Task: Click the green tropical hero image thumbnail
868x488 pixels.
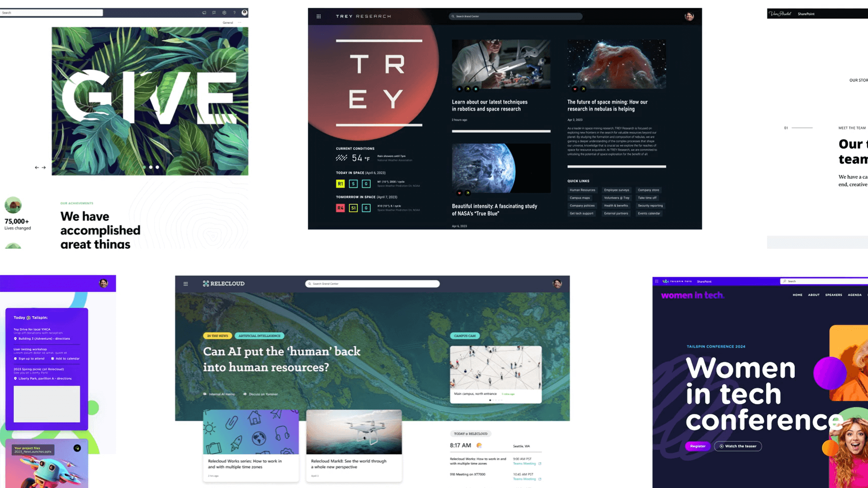Action: tap(149, 101)
